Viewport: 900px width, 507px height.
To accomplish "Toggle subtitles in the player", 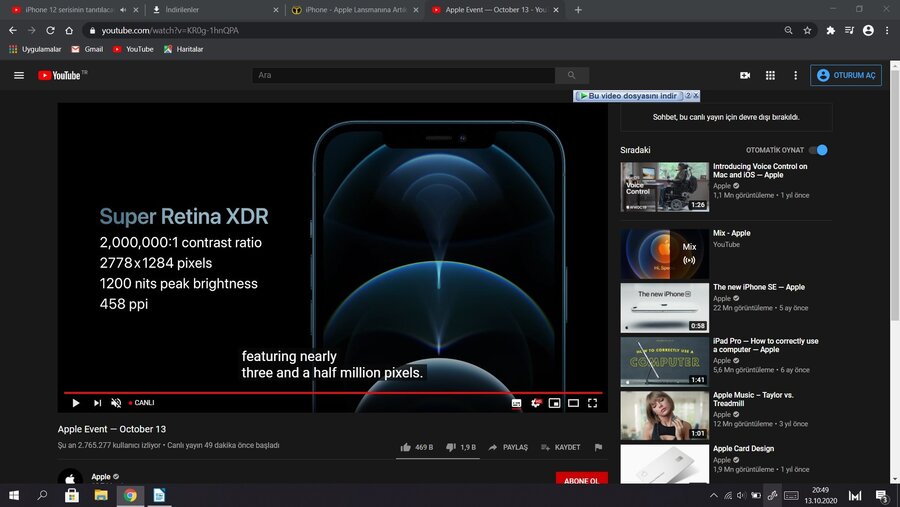I will pyautogui.click(x=516, y=403).
